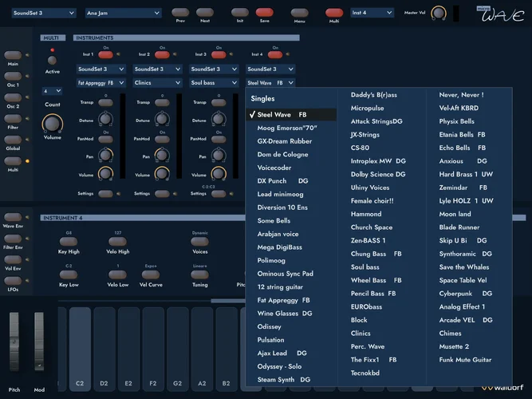Click the PanMod knob for Instrument 1
Image resolution: width=532 pixels, height=399 pixels.
click(106, 137)
